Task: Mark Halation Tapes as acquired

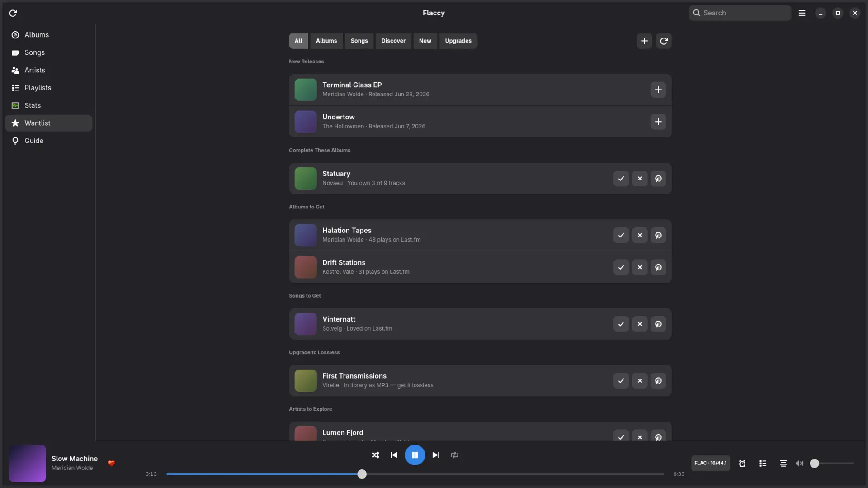Action: point(621,235)
